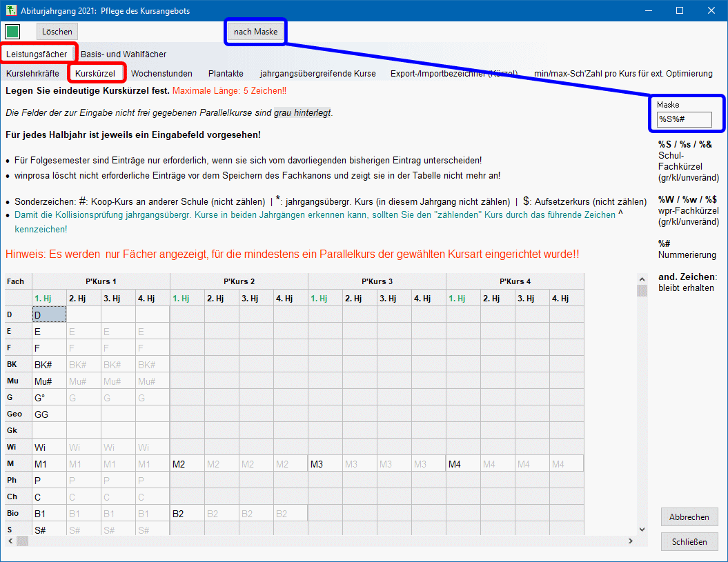Click scroll down arrow of table
Image resolution: width=728 pixels, height=562 pixels.
(642, 529)
